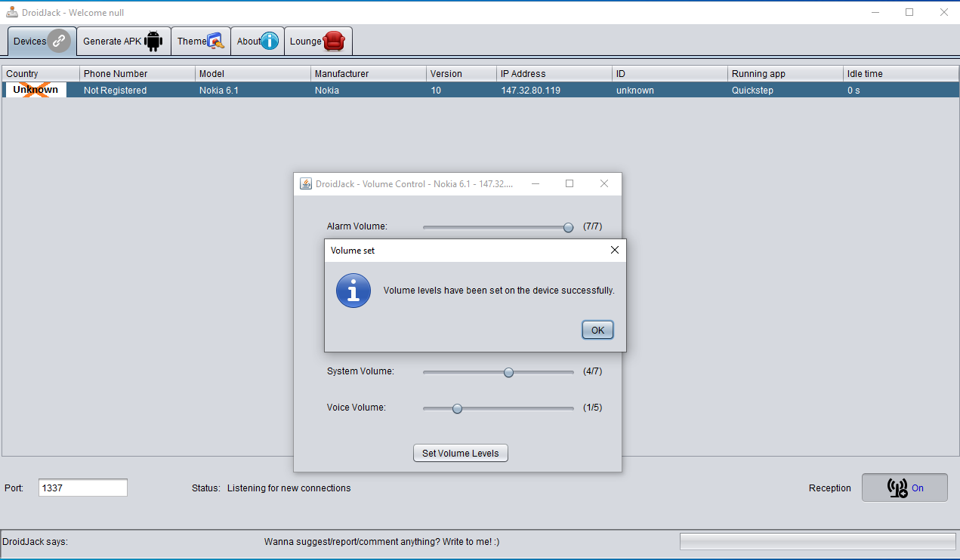This screenshot has width=960, height=560.
Task: Switch to the Devices tab
Action: (x=42, y=41)
